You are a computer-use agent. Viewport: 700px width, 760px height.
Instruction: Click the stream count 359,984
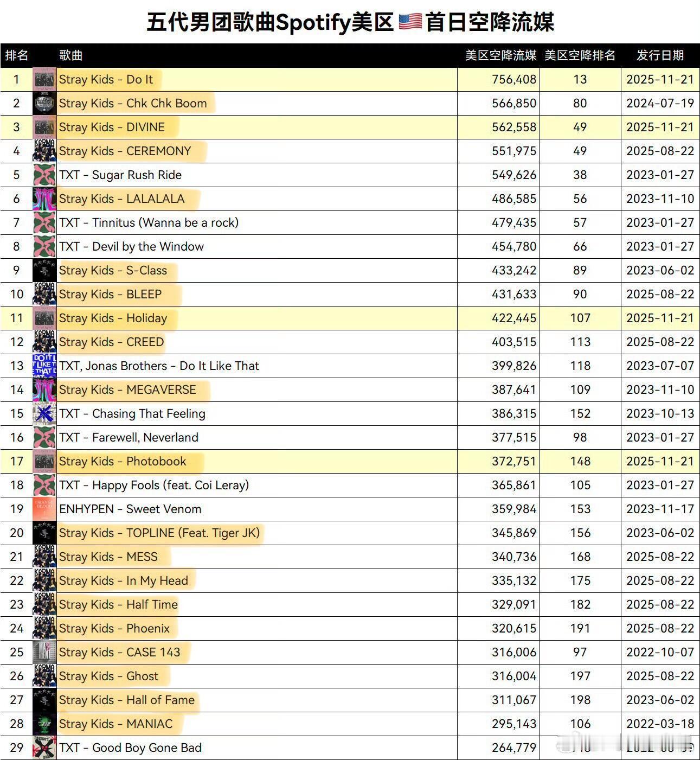click(514, 509)
